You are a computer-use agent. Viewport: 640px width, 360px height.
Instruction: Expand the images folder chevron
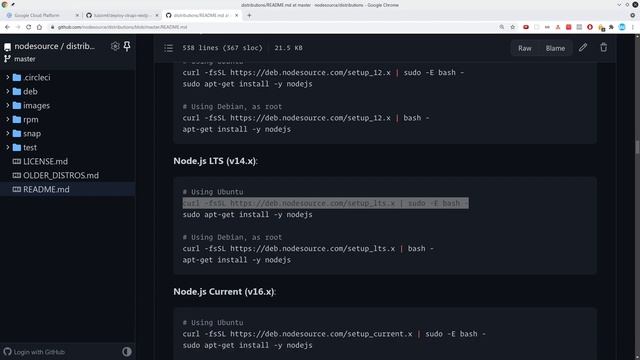pyautogui.click(x=8, y=105)
